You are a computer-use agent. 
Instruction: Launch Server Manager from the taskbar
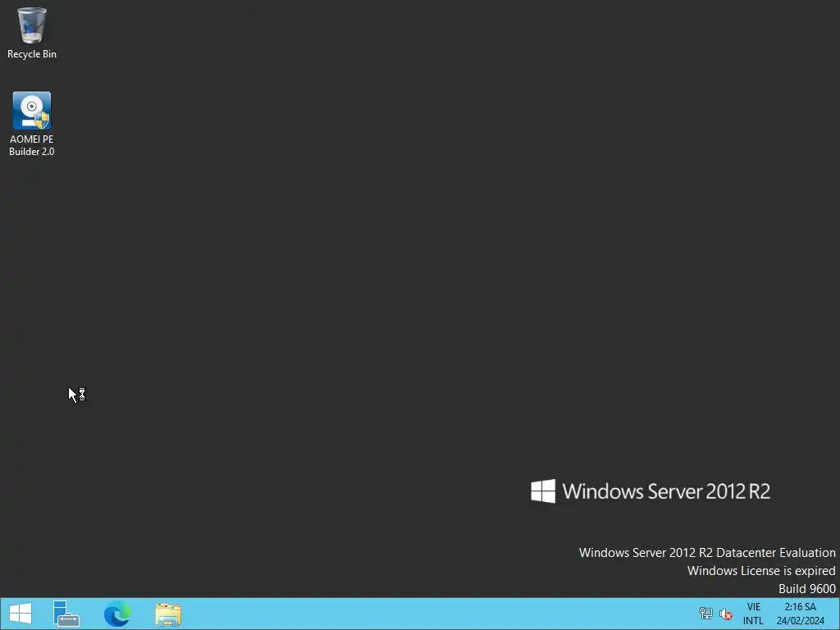66,614
